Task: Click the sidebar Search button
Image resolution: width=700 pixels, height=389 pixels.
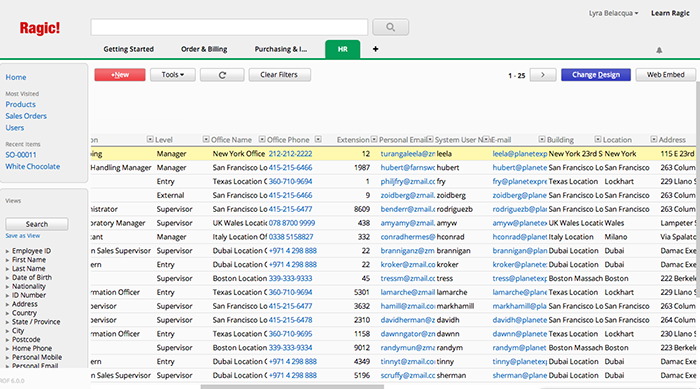Action: [x=37, y=224]
